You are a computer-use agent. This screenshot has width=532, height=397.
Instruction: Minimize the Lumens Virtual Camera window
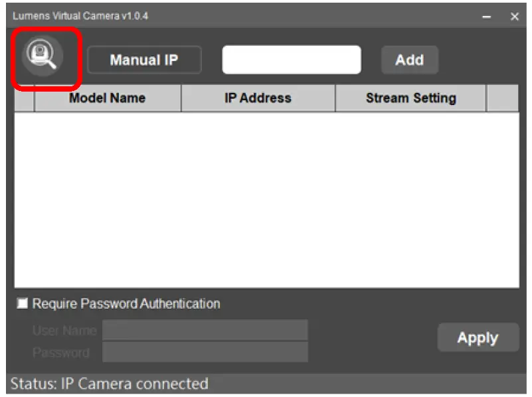487,17
